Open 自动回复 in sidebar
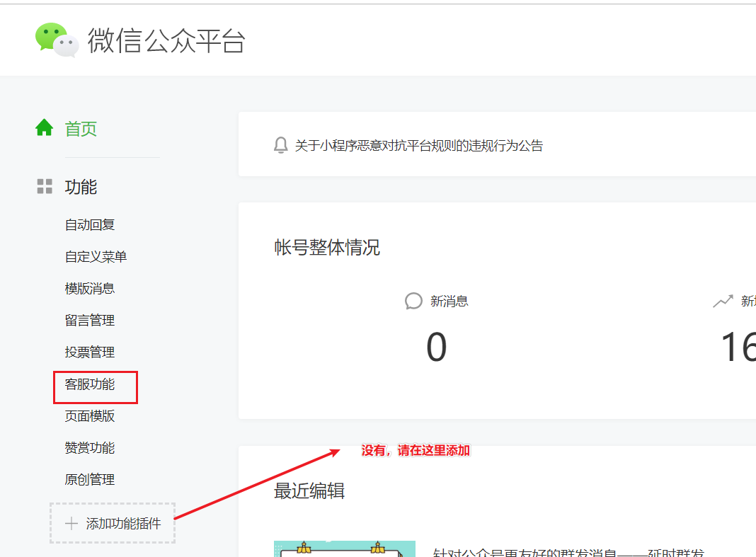This screenshot has height=557, width=756. coord(90,225)
